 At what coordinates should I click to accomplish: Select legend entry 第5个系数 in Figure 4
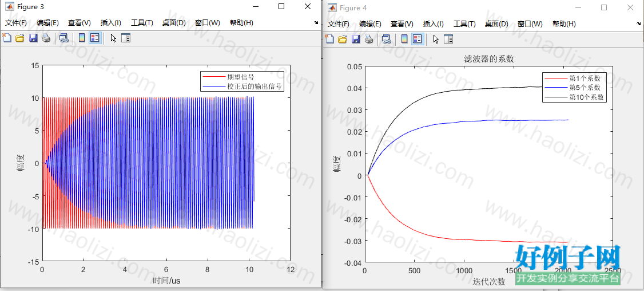click(x=585, y=87)
